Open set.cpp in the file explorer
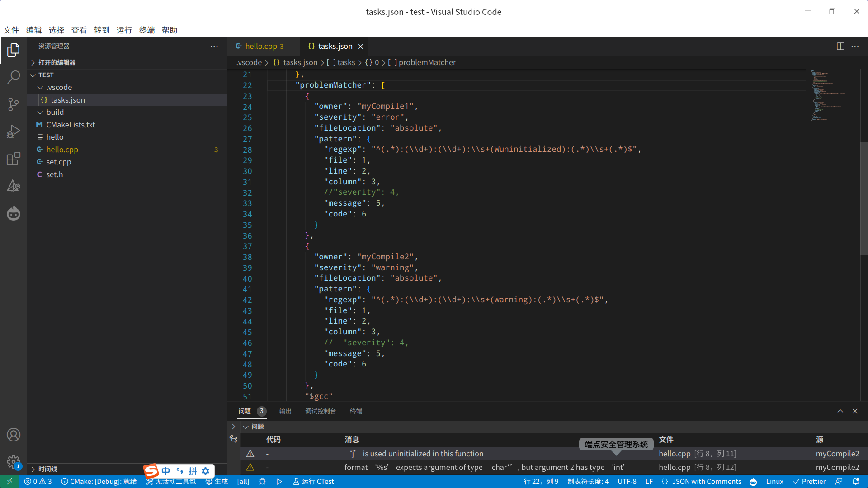 (58, 162)
